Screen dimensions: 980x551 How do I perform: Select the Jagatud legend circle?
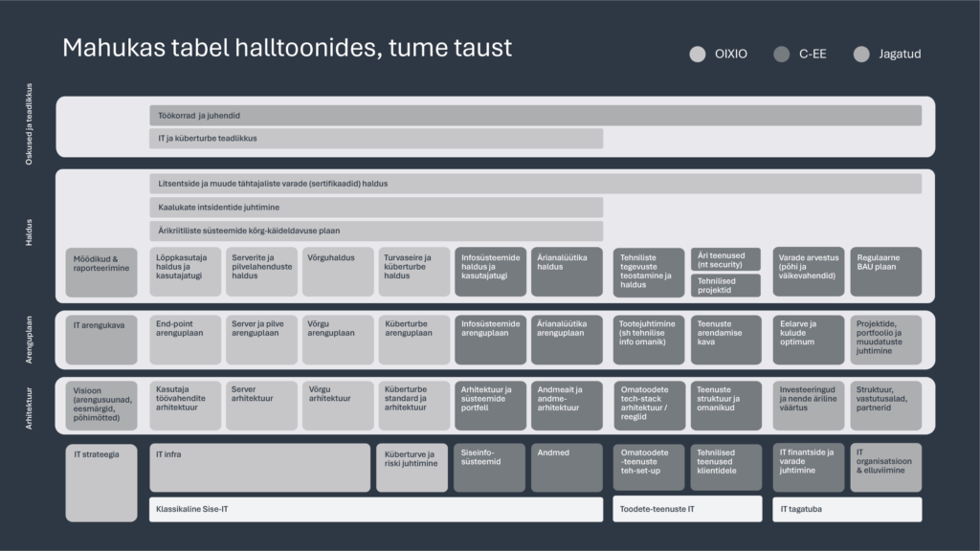coord(861,55)
